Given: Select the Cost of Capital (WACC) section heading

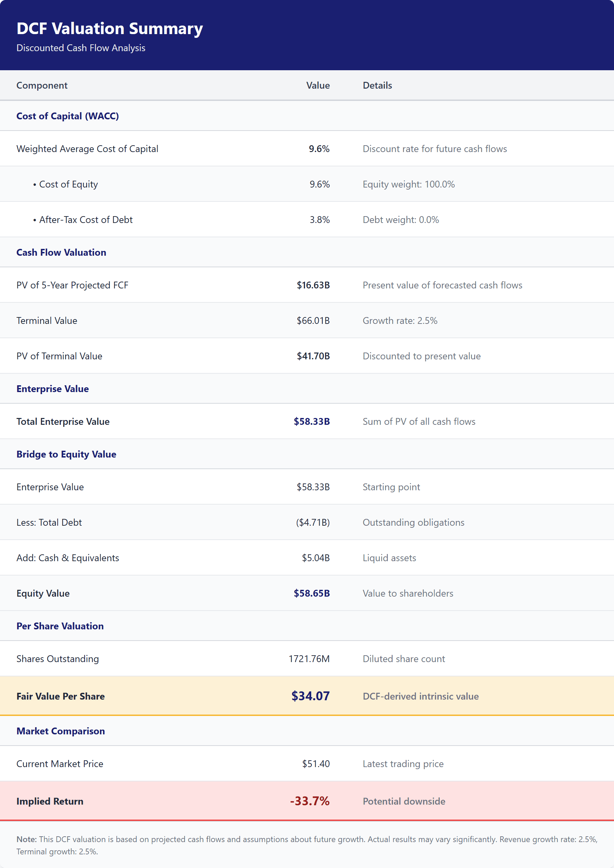Looking at the screenshot, I should (68, 116).
